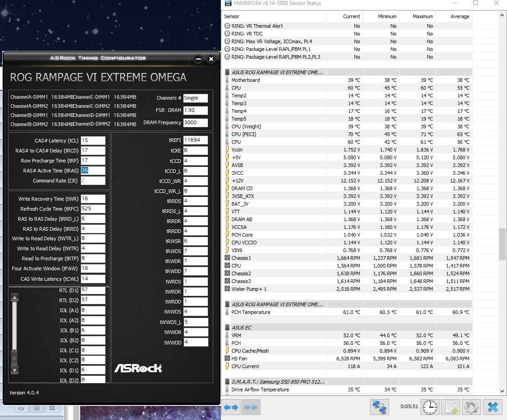Click HWiNFO sensor list scroll up arrow
The height and width of the screenshot is (420, 507).
[502, 15]
